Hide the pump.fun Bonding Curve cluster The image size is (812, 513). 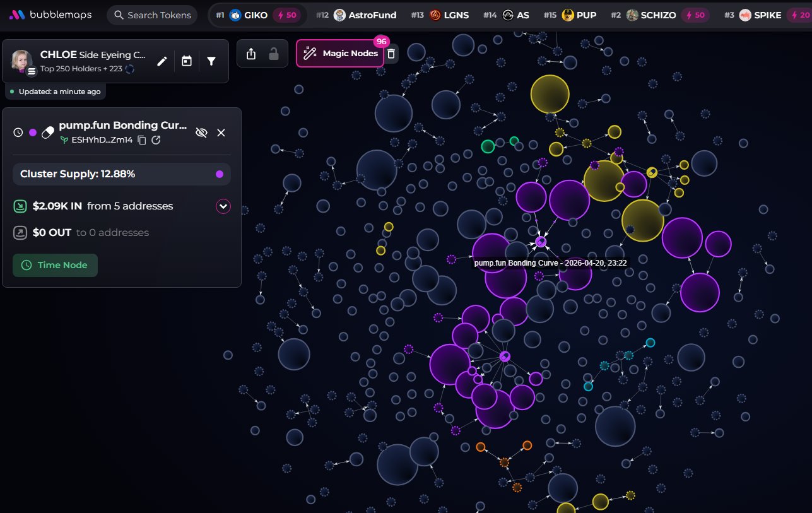tap(201, 133)
